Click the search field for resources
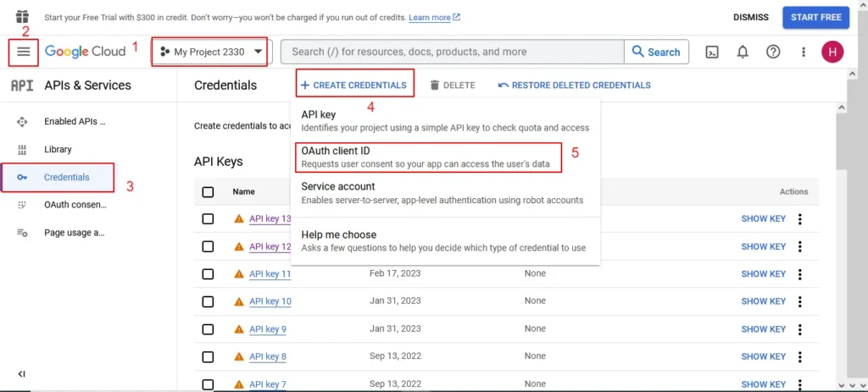 (453, 52)
